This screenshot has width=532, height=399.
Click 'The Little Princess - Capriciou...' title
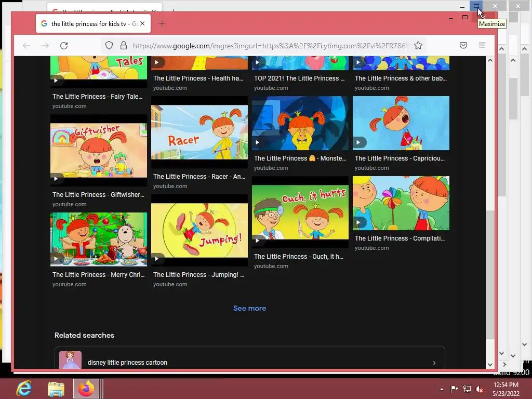pyautogui.click(x=400, y=158)
